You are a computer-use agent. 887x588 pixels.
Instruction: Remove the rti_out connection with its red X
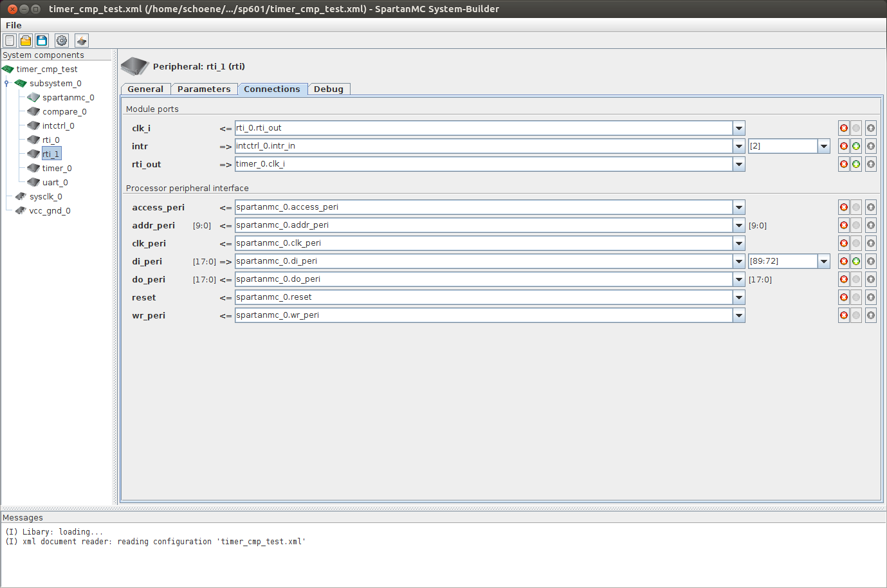844,164
